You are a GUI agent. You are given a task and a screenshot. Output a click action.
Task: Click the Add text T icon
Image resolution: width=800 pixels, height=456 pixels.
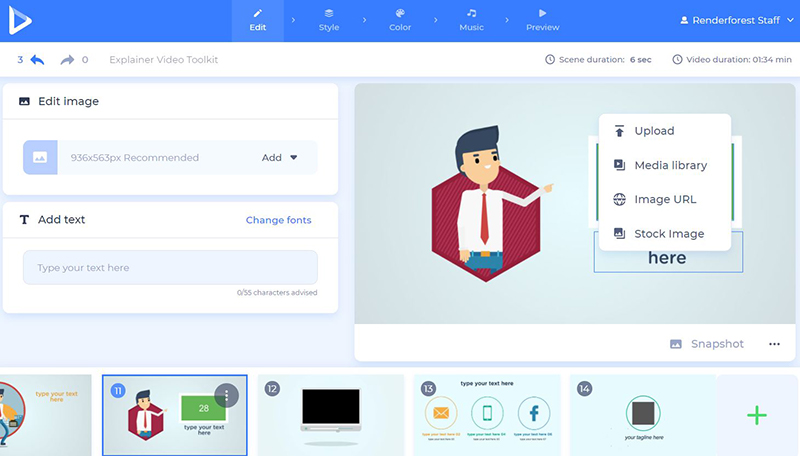point(24,220)
